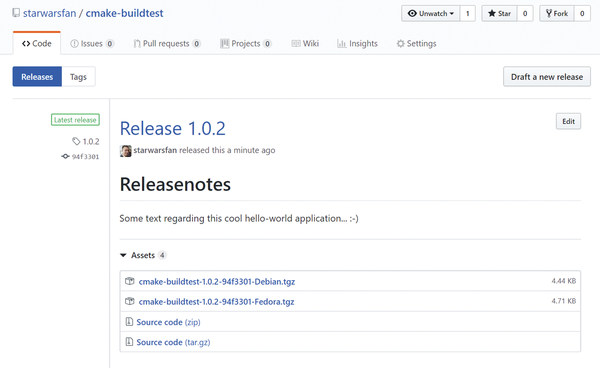Click the commit icon beside 94f3301
Screen dimensions: 600x368
click(65, 156)
